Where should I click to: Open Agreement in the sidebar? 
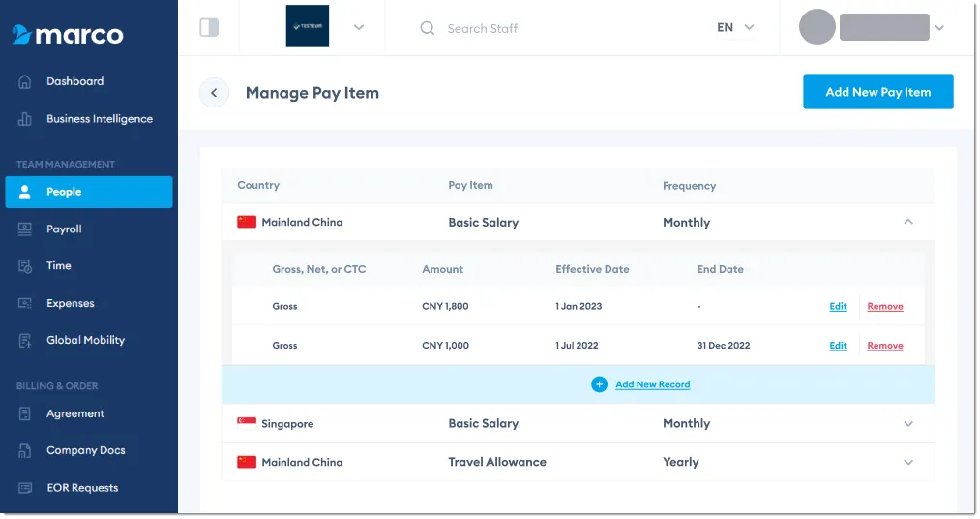75,414
